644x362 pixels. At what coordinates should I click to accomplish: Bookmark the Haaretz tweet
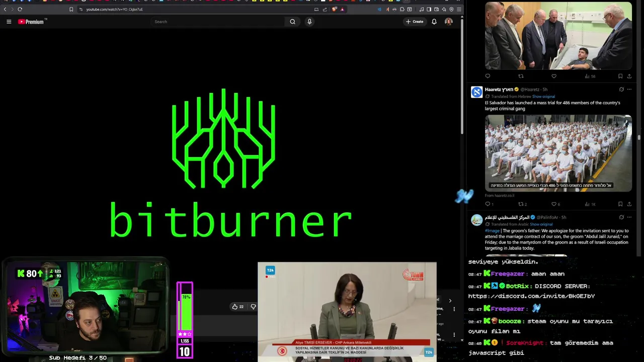tap(620, 204)
